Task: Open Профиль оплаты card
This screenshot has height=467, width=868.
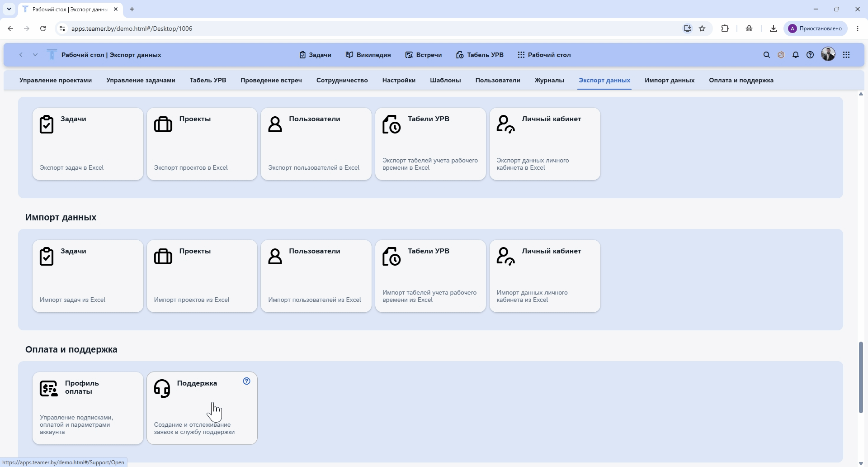Action: (x=88, y=408)
